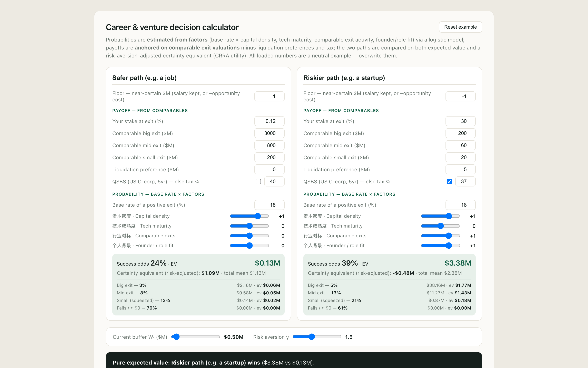Click the Riskier path EV value $3.38M
Image resolution: width=588 pixels, height=368 pixels.
coord(458,263)
